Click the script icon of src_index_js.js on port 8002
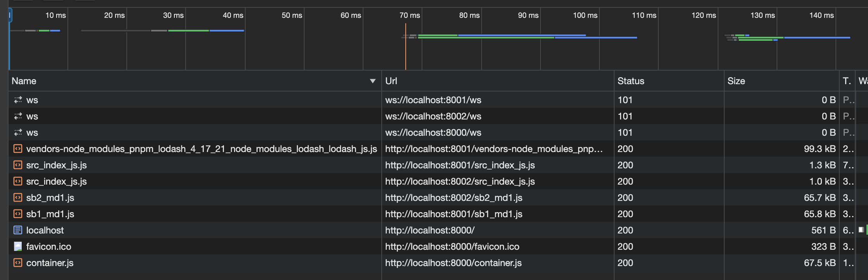The height and width of the screenshot is (280, 868). click(18, 181)
